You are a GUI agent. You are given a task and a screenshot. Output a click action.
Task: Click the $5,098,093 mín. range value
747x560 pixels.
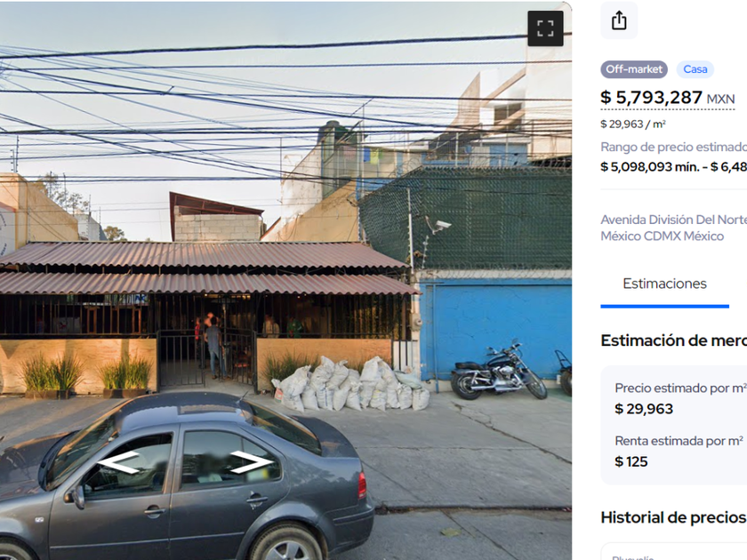tap(649, 167)
